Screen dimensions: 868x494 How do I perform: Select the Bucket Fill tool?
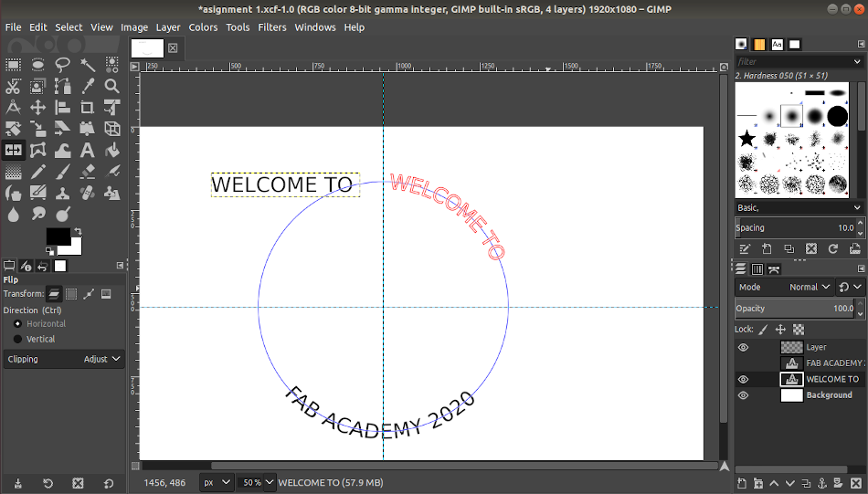(x=111, y=151)
